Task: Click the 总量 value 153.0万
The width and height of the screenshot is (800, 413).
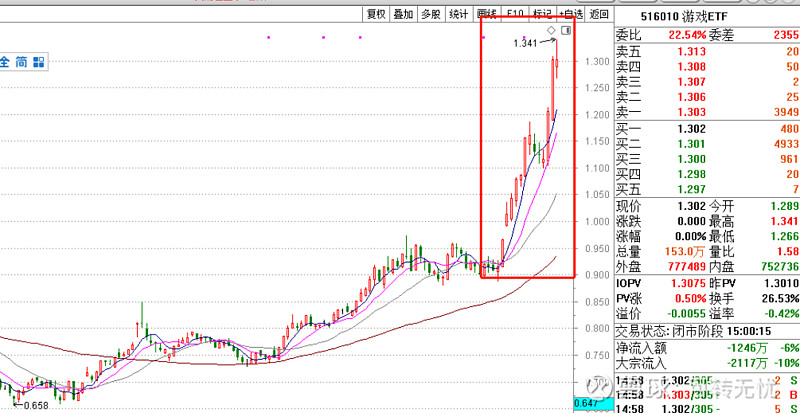Action: tap(686, 252)
